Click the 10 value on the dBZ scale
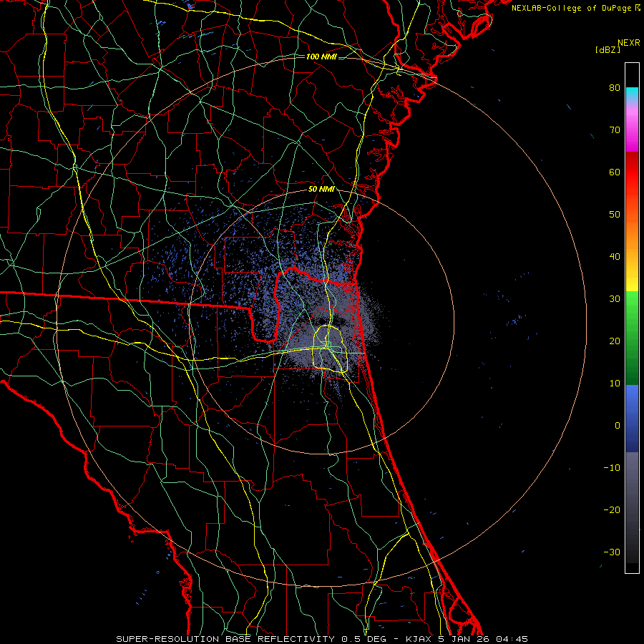 point(615,384)
